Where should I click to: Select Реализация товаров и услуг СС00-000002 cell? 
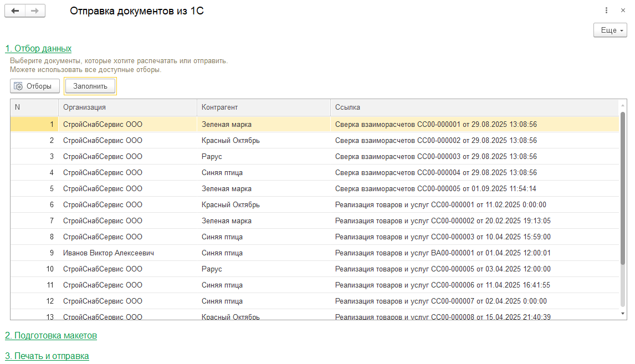click(x=475, y=221)
